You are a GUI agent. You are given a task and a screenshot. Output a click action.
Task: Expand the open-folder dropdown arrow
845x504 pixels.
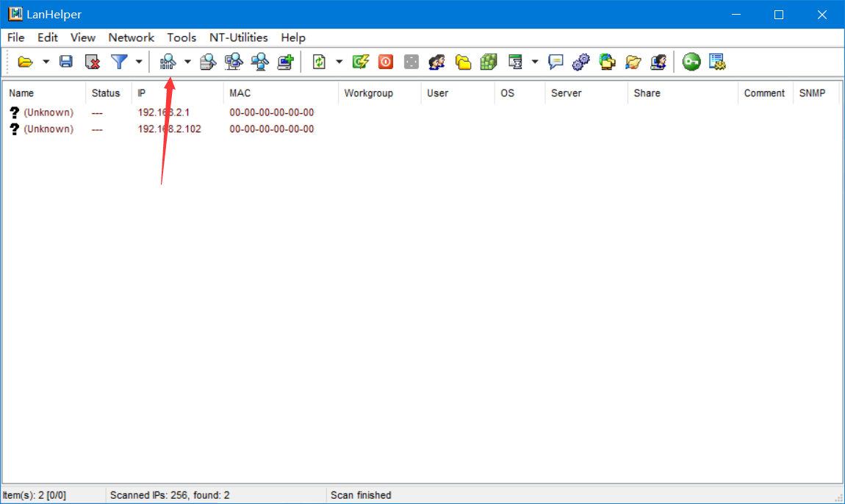pos(46,62)
